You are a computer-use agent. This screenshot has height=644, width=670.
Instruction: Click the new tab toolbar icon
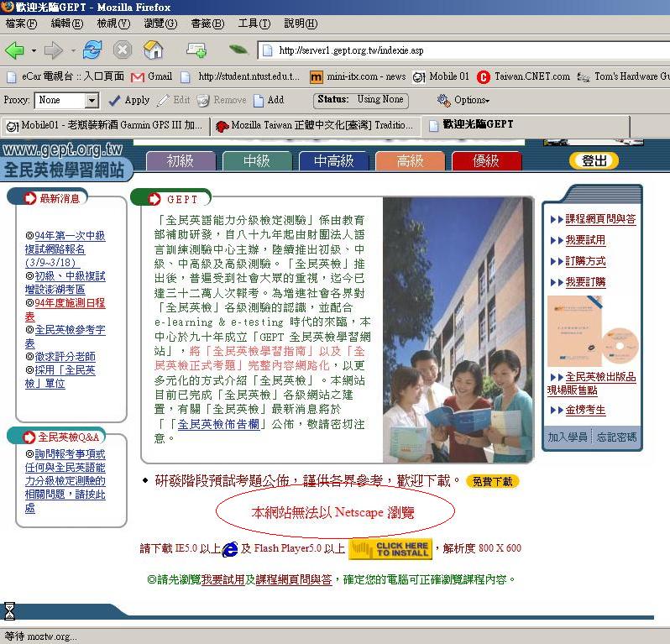tap(196, 50)
